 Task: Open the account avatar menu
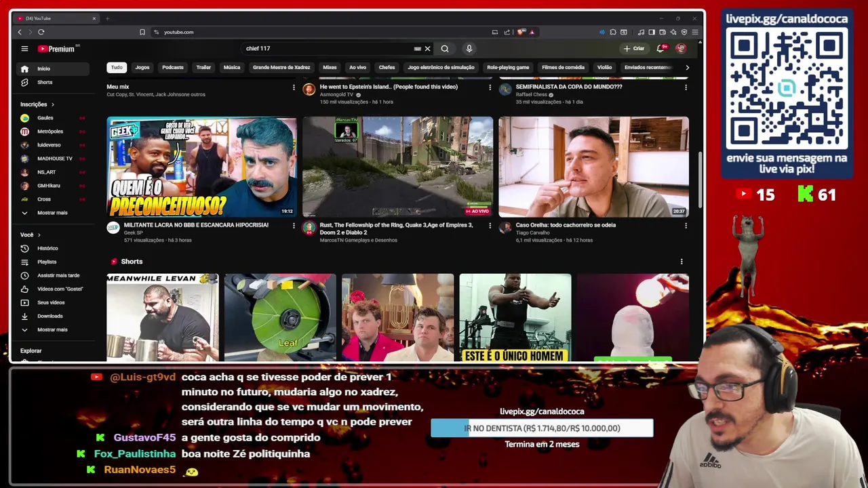point(681,49)
